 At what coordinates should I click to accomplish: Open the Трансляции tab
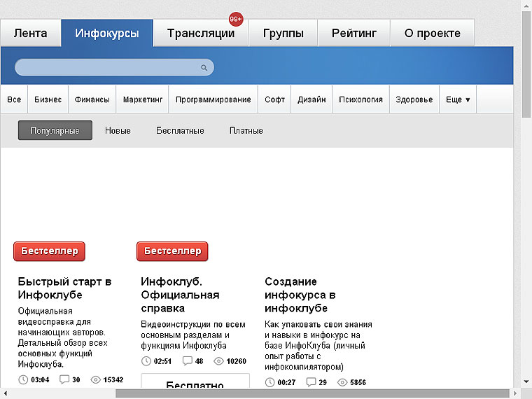201,33
